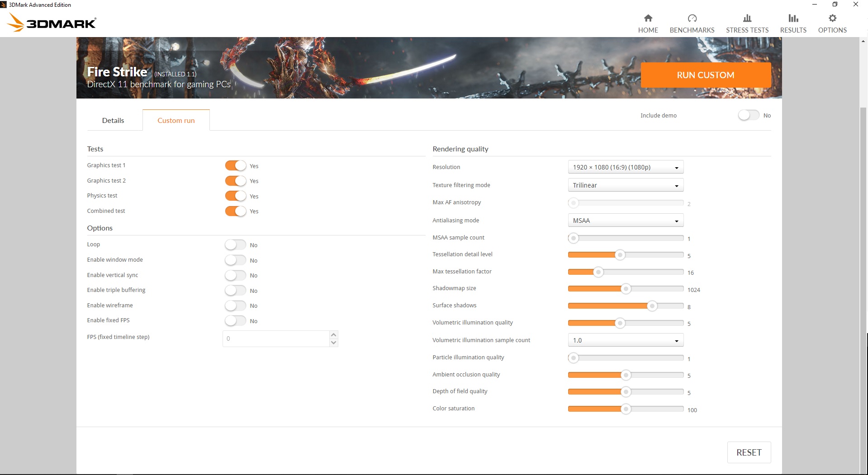Open Texture filtering mode dropdown

click(626, 185)
